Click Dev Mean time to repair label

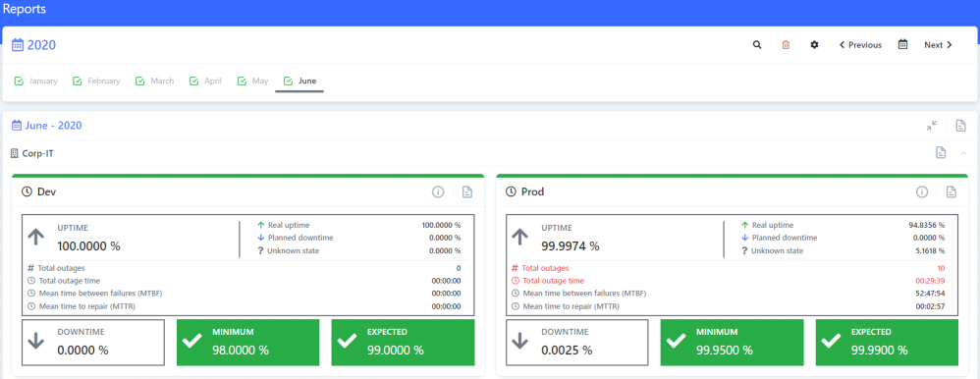click(86, 306)
